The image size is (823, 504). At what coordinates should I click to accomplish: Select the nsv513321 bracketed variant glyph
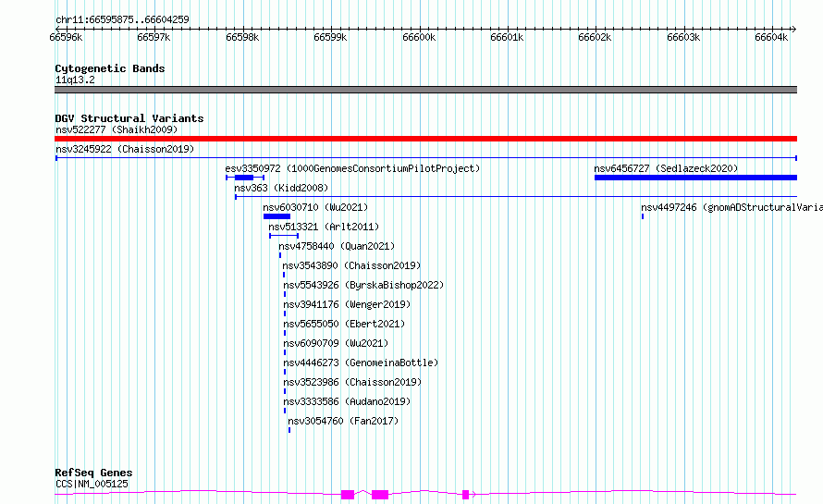point(284,236)
